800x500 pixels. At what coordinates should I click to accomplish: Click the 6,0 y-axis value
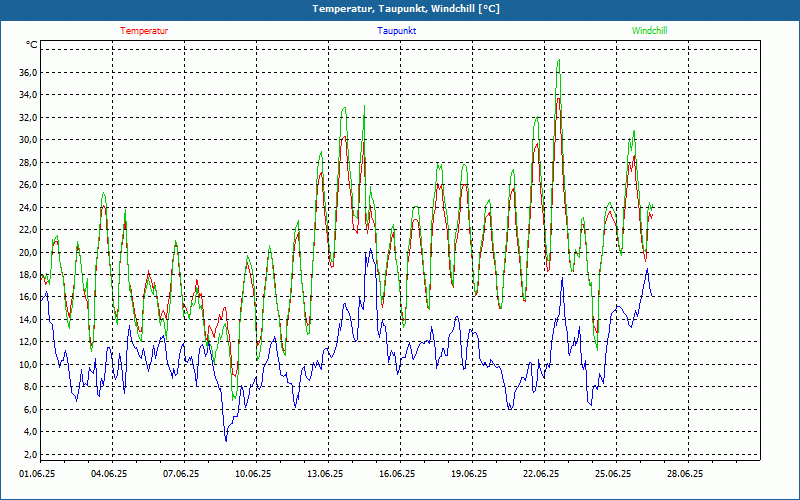point(30,409)
